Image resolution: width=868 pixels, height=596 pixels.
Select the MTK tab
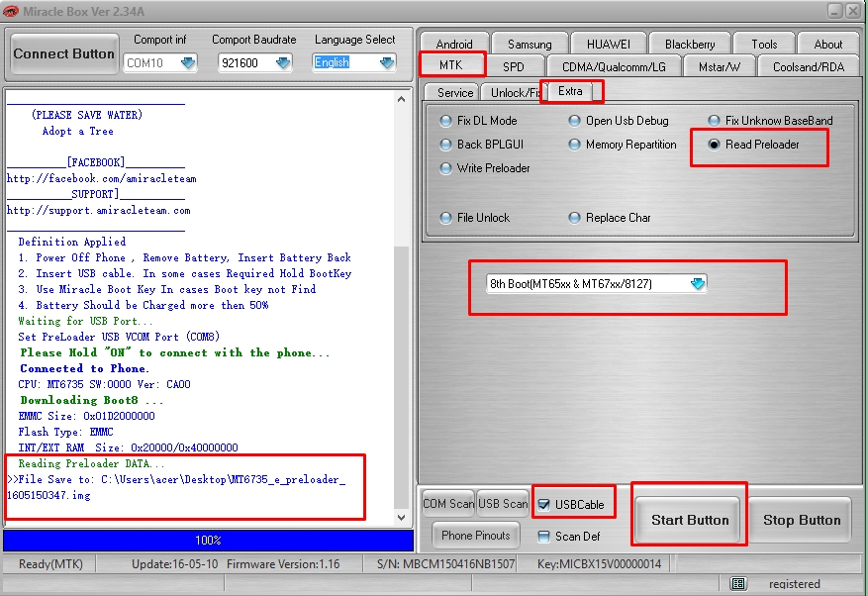point(451,65)
